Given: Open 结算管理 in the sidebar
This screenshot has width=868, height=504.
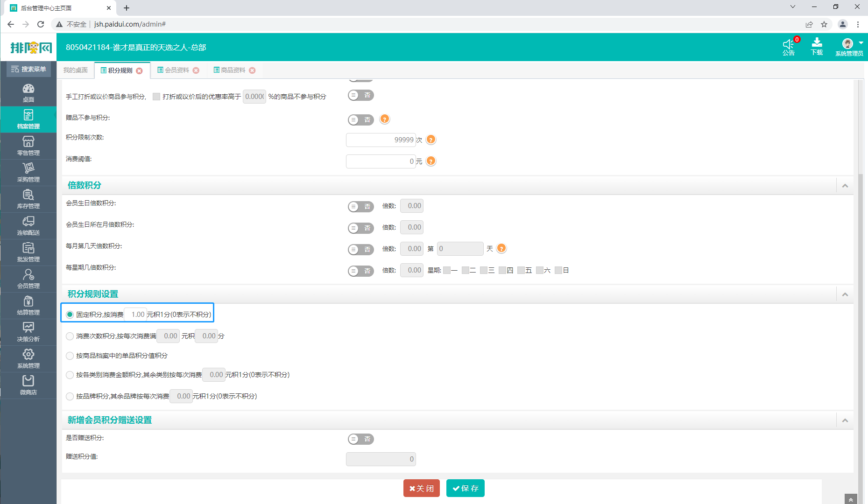Looking at the screenshot, I should pyautogui.click(x=28, y=306).
